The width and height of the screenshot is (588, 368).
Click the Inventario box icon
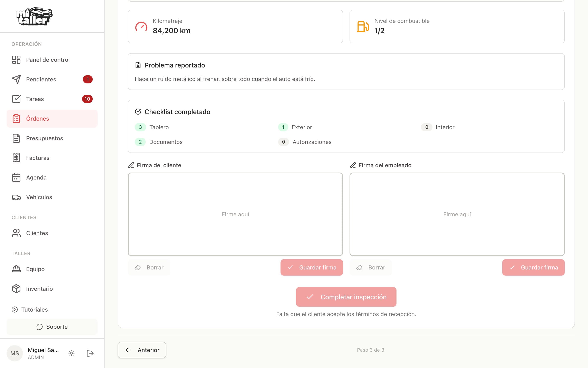(x=16, y=289)
